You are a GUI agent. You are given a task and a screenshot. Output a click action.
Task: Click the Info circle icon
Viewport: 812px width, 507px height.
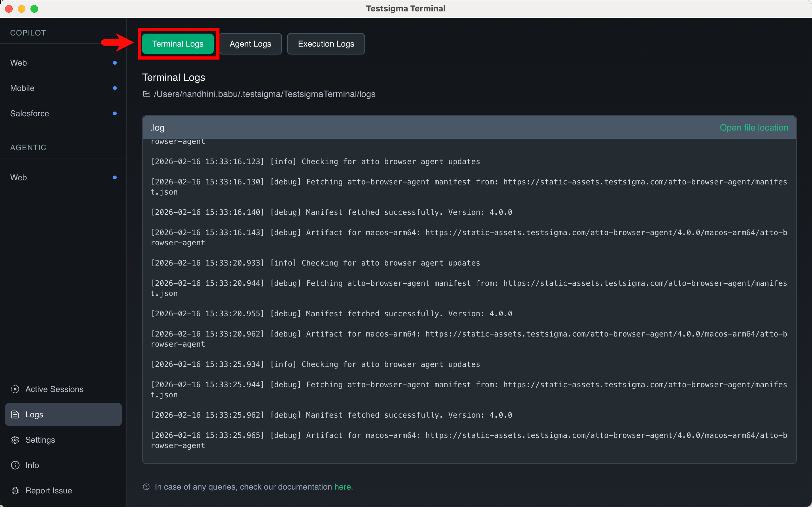(16, 465)
